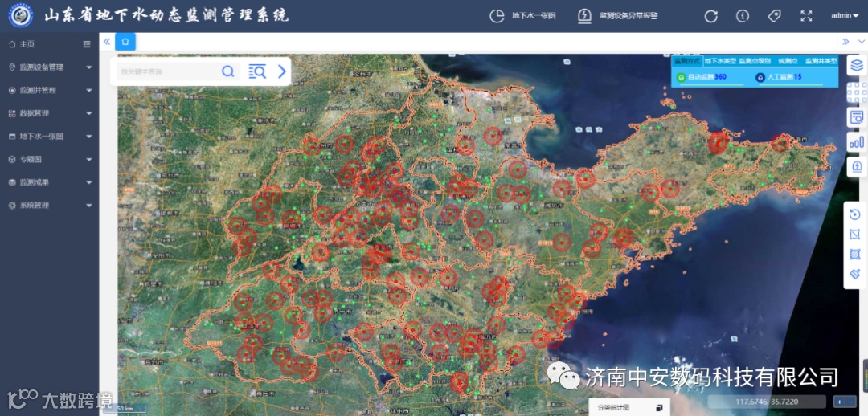Select the hatched region selection tool
Image resolution: width=868 pixels, height=416 pixels.
pyautogui.click(x=854, y=254)
